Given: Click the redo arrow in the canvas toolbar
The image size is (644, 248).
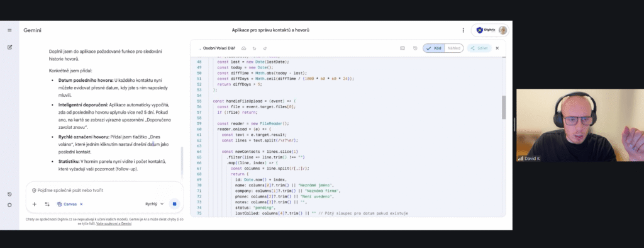Looking at the screenshot, I should tap(265, 48).
